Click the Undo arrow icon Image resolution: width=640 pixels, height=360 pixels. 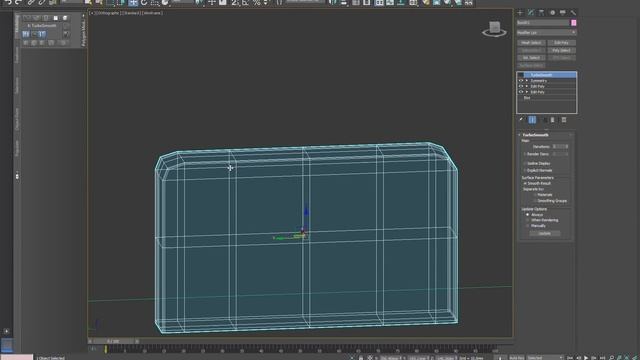(8, 2)
